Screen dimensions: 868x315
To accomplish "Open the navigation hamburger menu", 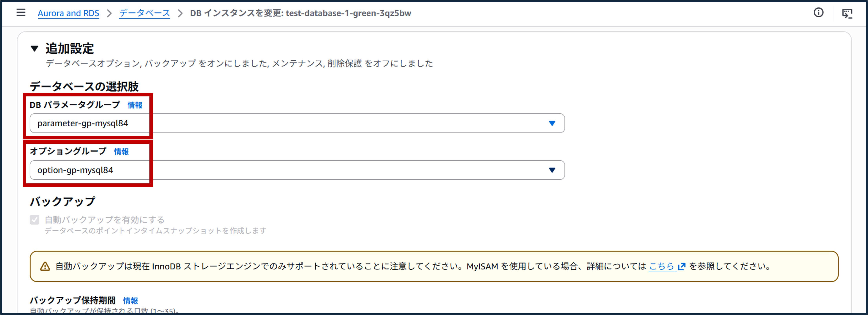I will click(21, 12).
